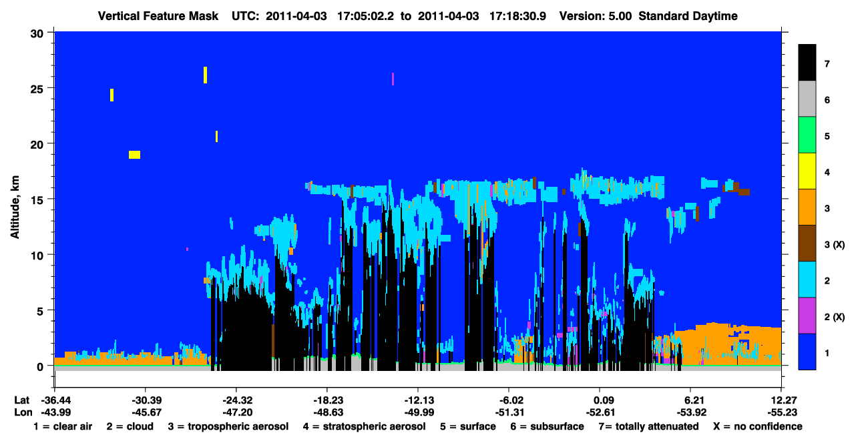This screenshot has height=445, width=868.
Task: Click colorbar label '3 (X)'
Action: pos(834,245)
